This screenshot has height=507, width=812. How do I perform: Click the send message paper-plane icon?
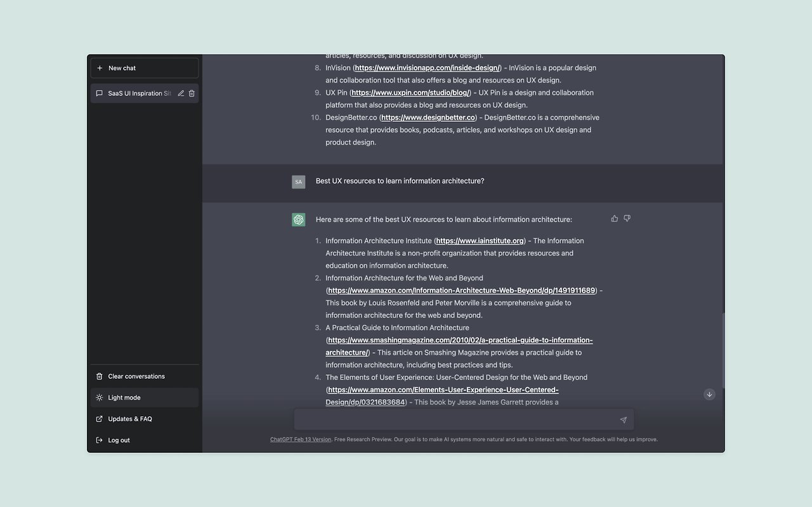[x=623, y=419]
